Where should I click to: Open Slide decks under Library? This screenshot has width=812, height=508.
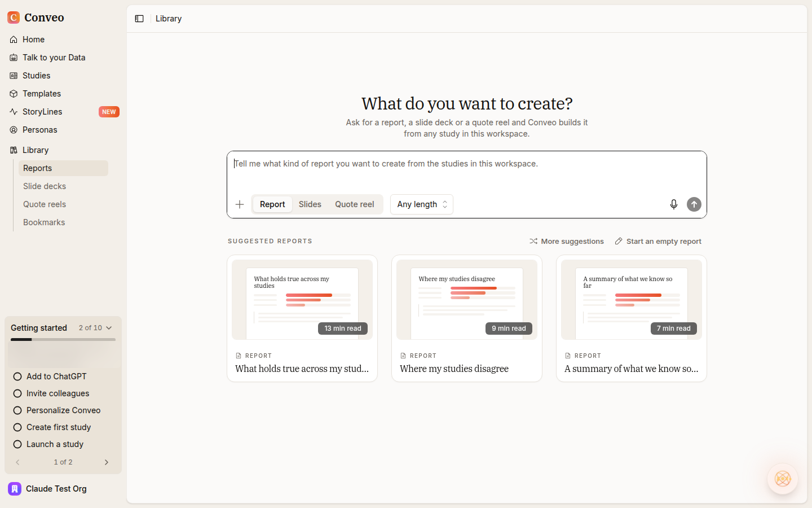tap(63, 186)
